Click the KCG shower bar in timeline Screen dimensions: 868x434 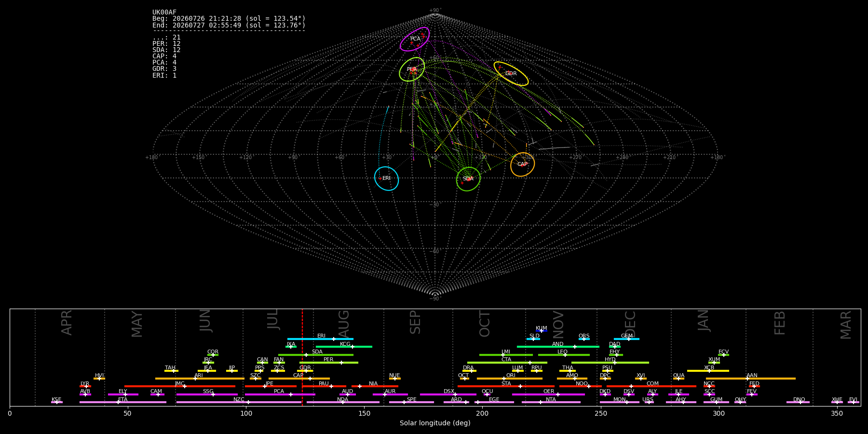coord(344,347)
